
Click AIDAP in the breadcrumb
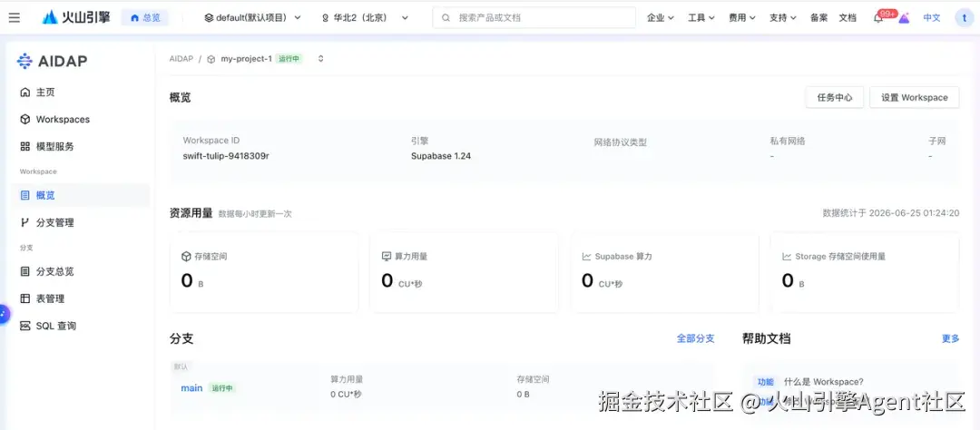[x=181, y=59]
